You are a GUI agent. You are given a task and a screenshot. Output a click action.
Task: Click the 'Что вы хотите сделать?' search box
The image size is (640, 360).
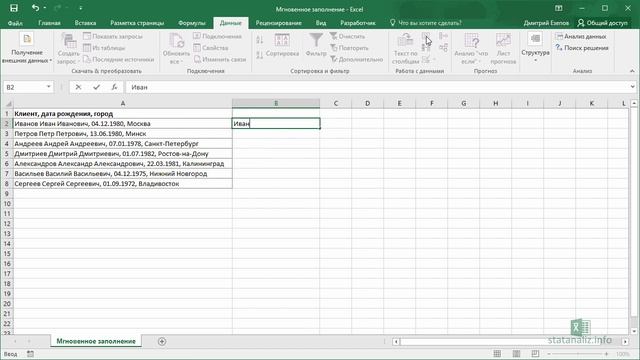426,23
